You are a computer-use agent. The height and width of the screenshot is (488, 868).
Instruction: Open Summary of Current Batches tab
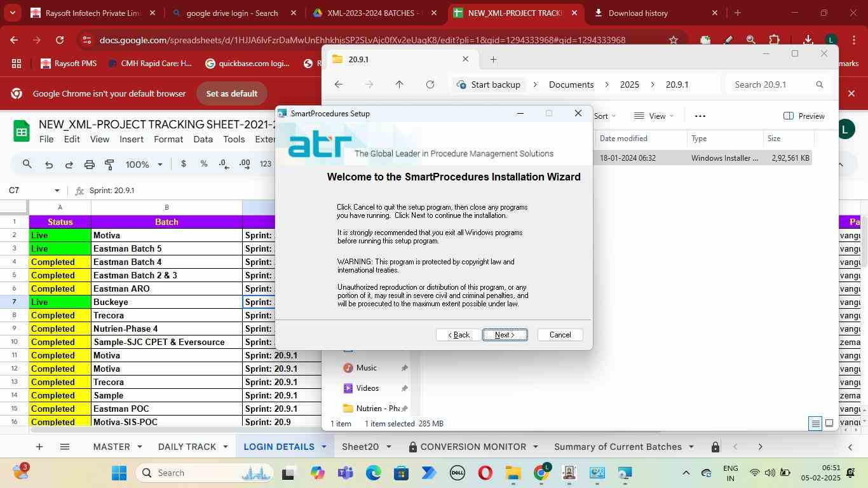[x=618, y=447]
